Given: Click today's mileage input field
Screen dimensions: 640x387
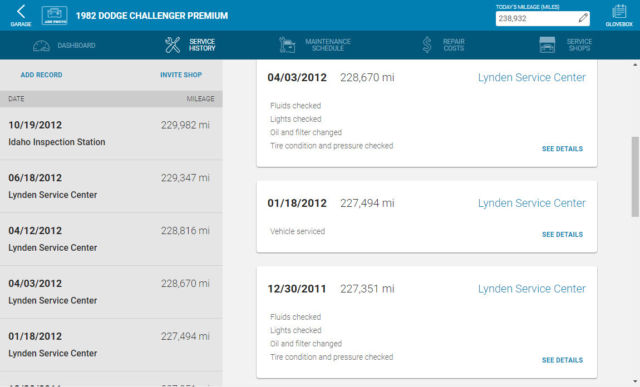Looking at the screenshot, I should click(x=542, y=18).
